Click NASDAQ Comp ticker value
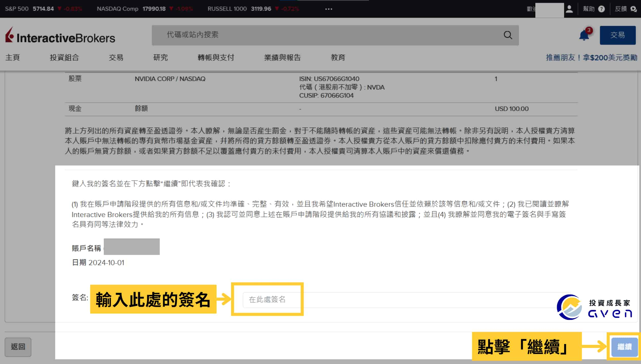The height and width of the screenshot is (364, 641). tap(154, 9)
